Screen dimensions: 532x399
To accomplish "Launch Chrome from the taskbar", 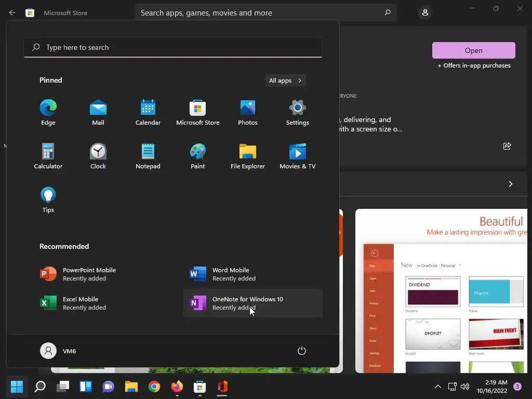I will coord(154,387).
